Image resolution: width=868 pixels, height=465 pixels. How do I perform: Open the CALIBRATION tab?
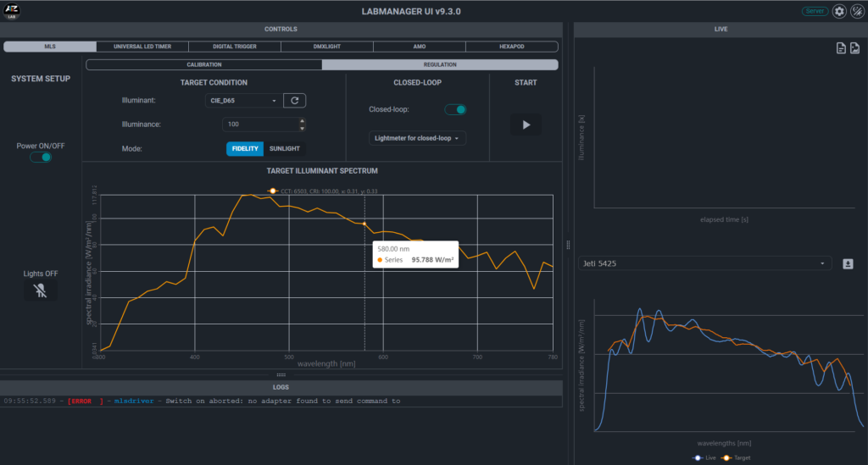click(x=204, y=64)
